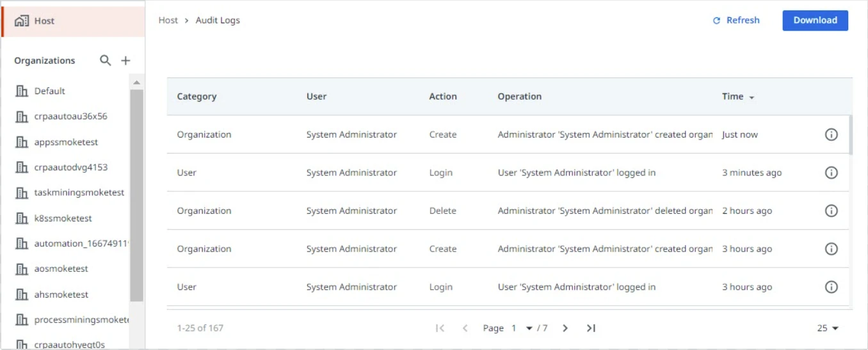Sort by Time column header
Viewport: 868px width, 350px height.
tap(738, 97)
